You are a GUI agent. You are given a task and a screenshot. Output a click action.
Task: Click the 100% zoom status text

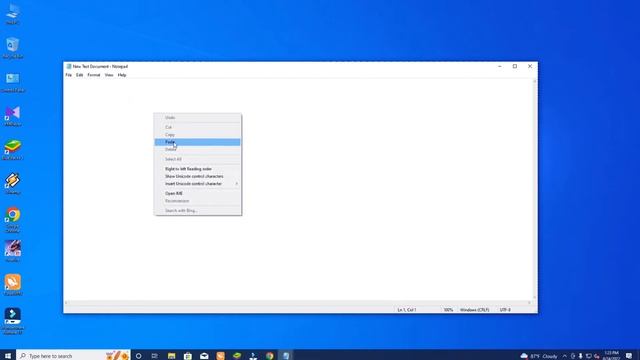point(448,310)
